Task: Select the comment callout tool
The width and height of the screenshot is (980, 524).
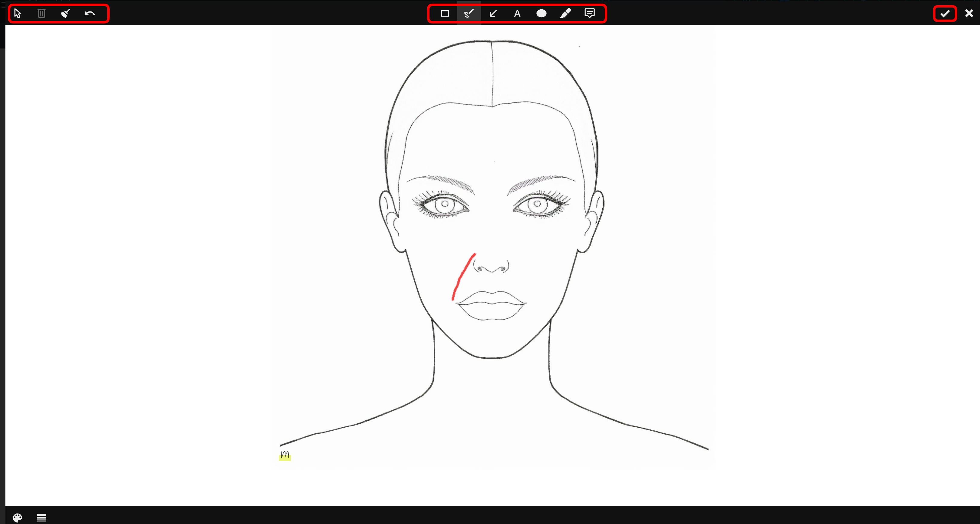Action: 590,14
